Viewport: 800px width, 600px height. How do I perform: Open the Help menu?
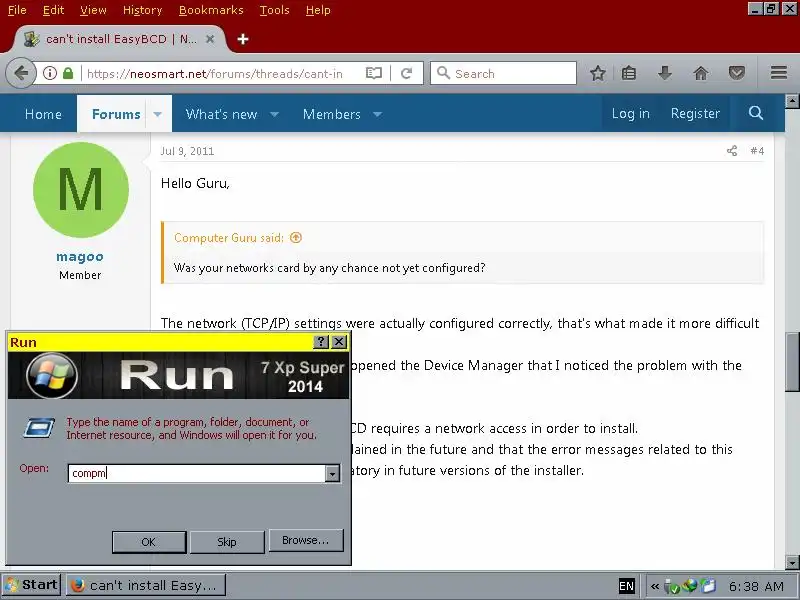(x=318, y=10)
